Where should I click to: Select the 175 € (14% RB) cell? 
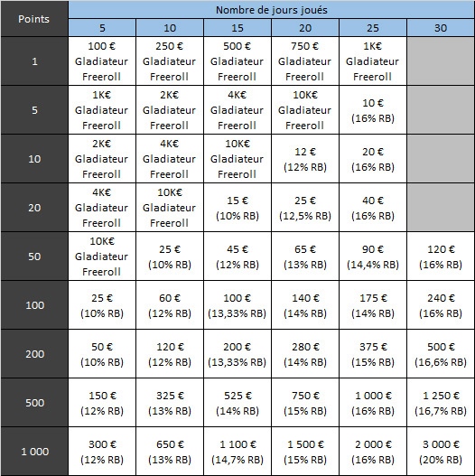(x=373, y=305)
